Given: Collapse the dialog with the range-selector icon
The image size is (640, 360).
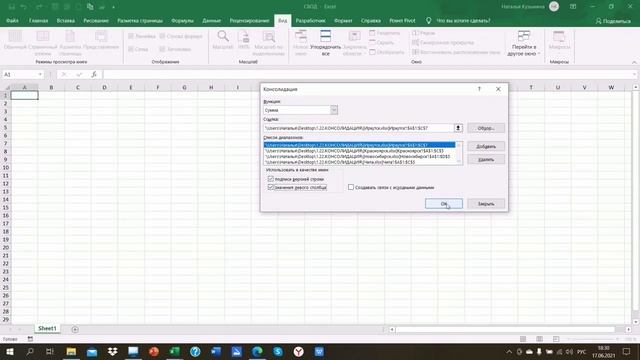Looking at the screenshot, I should pos(458,128).
